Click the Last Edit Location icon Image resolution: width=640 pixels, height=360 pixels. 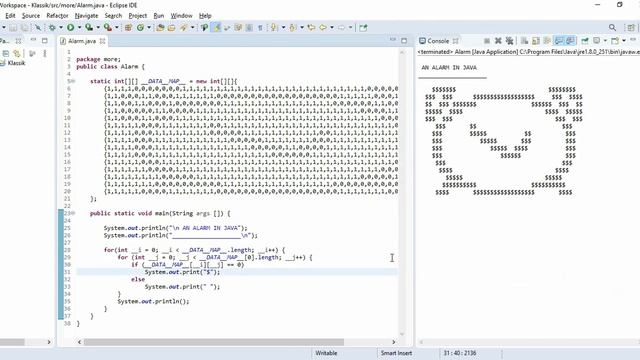coord(311,27)
